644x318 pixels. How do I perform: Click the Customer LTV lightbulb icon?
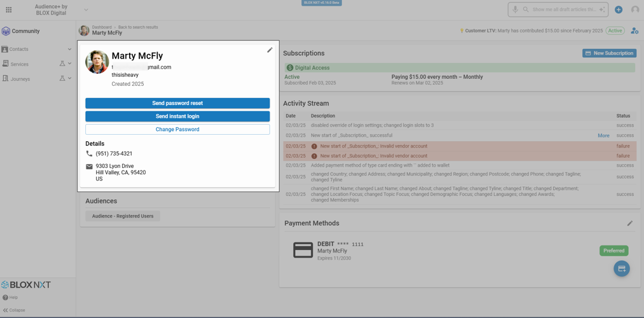462,31
